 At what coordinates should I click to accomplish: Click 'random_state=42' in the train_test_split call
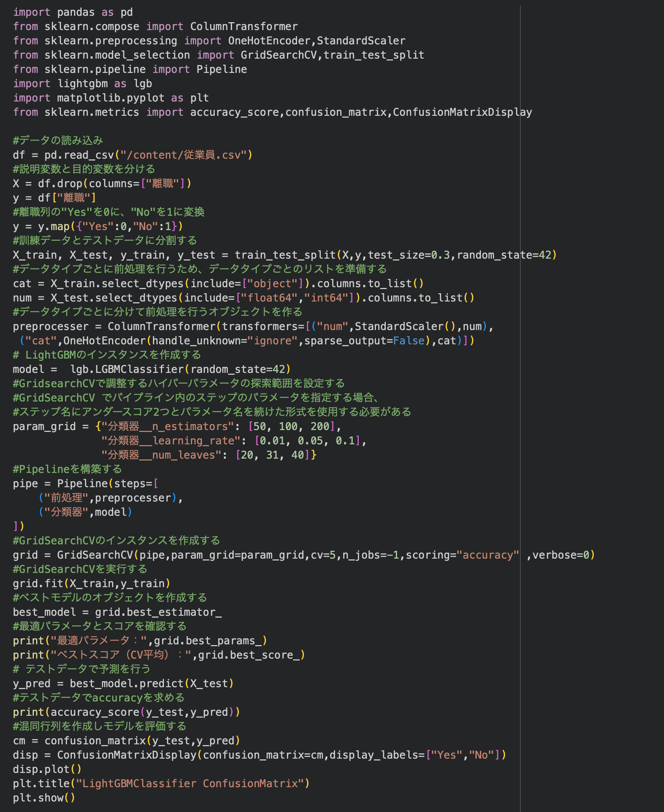click(x=504, y=255)
